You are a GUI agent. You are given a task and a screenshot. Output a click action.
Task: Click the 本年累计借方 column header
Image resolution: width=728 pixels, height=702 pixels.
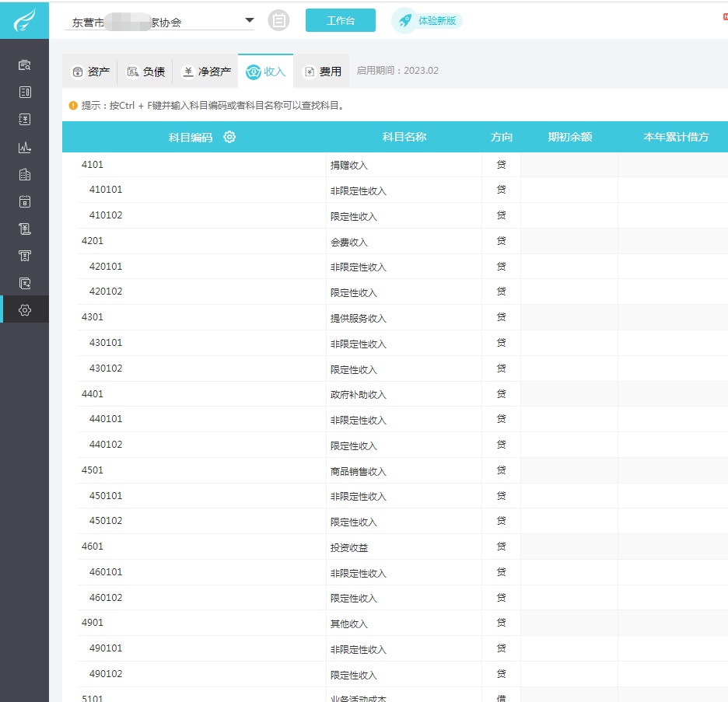676,137
